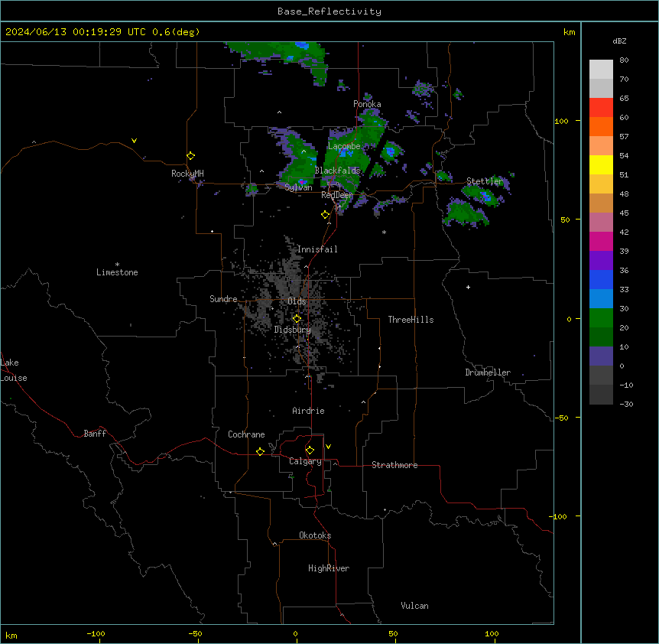Click the RockyMH label
The height and width of the screenshot is (644, 659).
pyautogui.click(x=187, y=174)
